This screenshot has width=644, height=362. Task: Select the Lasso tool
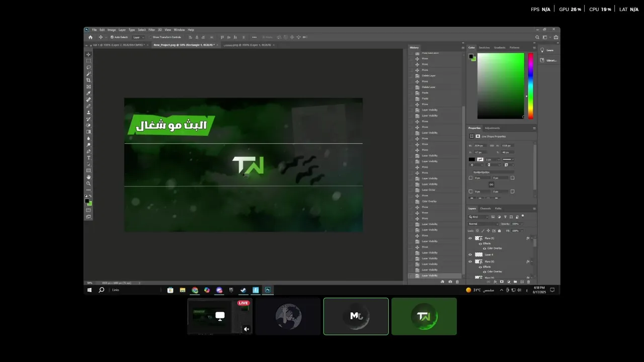tap(89, 67)
